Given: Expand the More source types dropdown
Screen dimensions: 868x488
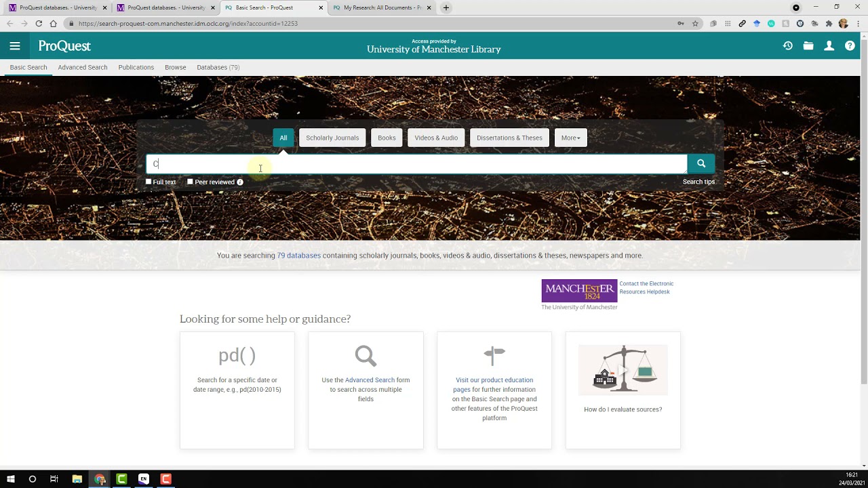Looking at the screenshot, I should pyautogui.click(x=571, y=138).
